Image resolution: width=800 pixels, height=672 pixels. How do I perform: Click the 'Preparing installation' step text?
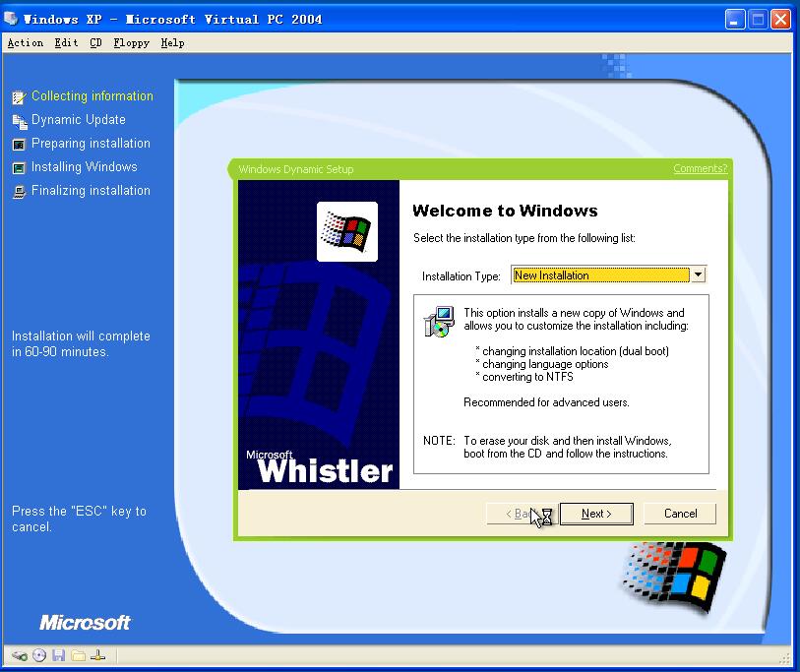click(91, 144)
